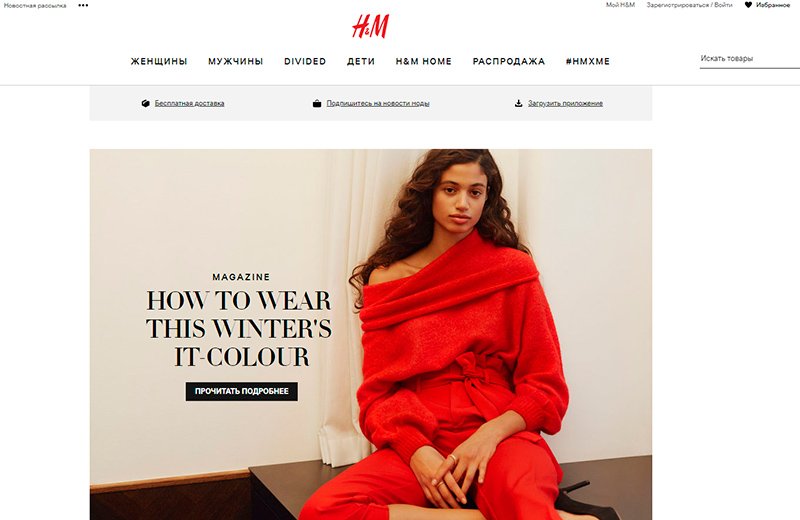Open the #HMXME tab
The height and width of the screenshot is (520, 800).
tap(588, 61)
